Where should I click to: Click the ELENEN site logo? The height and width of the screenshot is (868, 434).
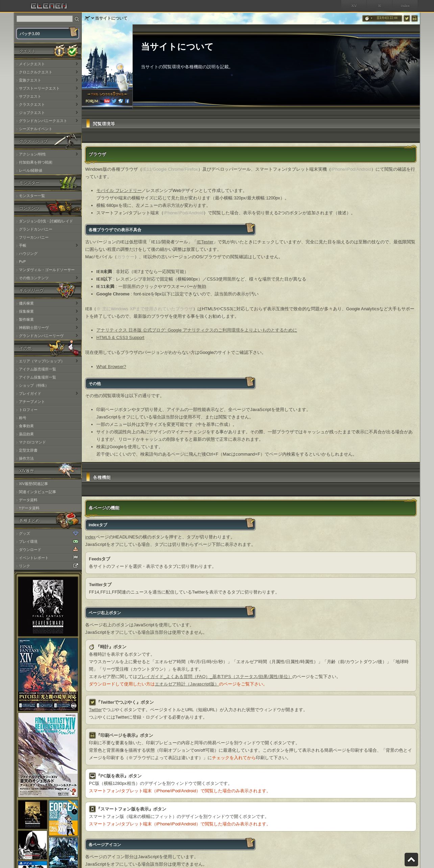coord(49,6)
